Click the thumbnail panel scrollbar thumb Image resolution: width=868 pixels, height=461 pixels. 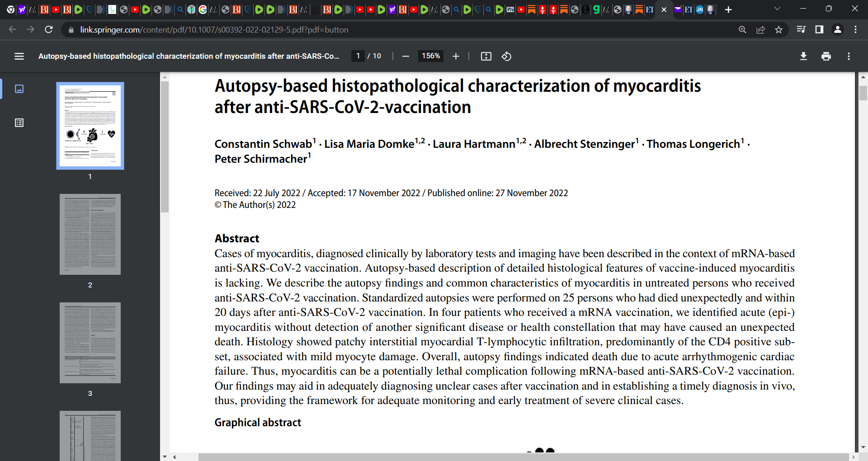(165, 147)
